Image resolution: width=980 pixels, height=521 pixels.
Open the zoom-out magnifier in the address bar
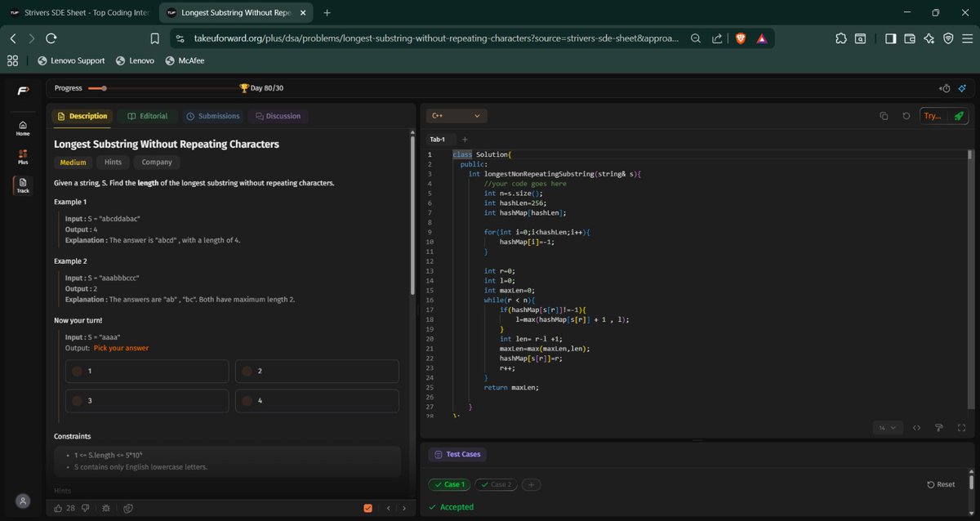click(x=696, y=38)
